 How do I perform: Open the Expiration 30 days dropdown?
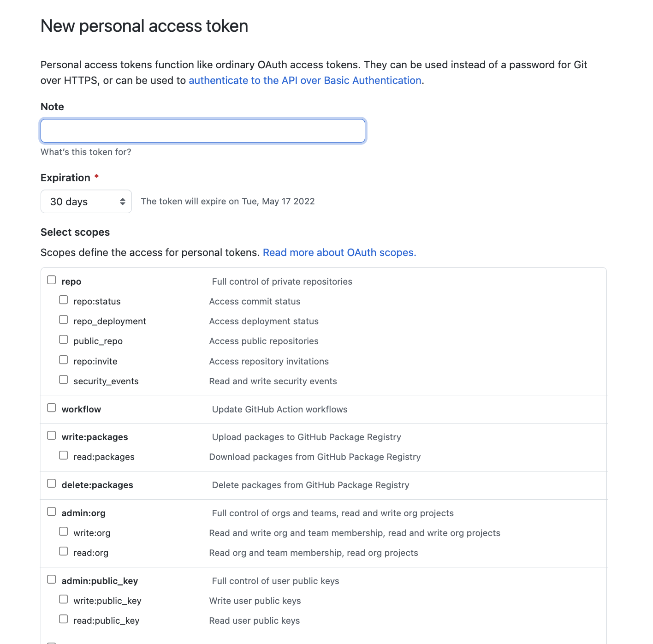click(x=86, y=202)
